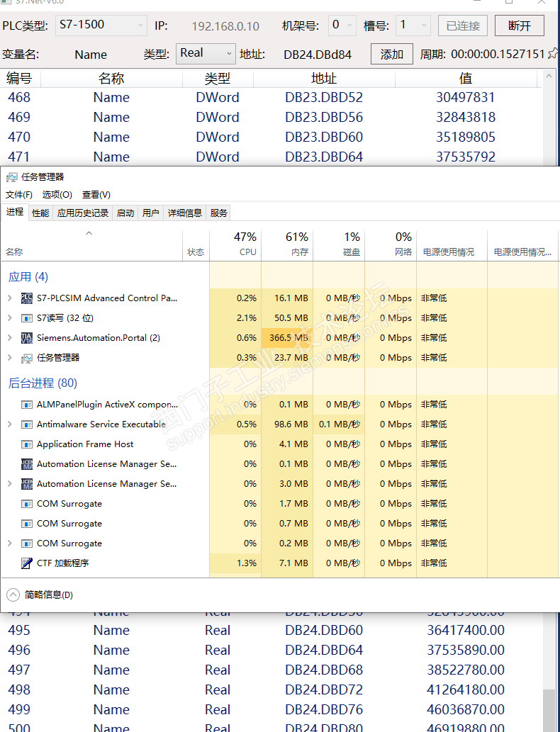Switch to the 启动 tab
Screen dimensions: 560x732
pyautogui.click(x=125, y=213)
